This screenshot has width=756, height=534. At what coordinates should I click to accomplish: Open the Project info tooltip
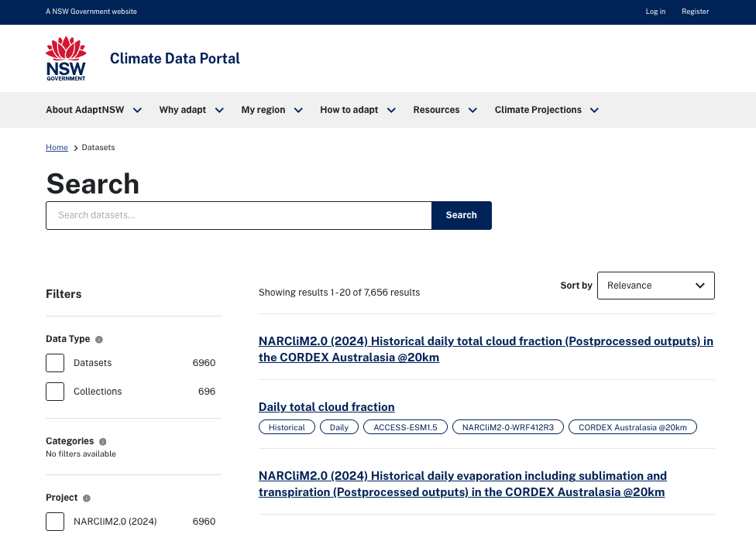point(86,498)
